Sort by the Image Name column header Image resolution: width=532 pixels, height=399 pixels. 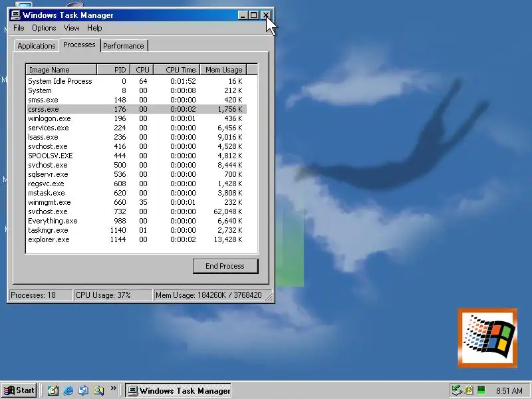click(x=61, y=70)
